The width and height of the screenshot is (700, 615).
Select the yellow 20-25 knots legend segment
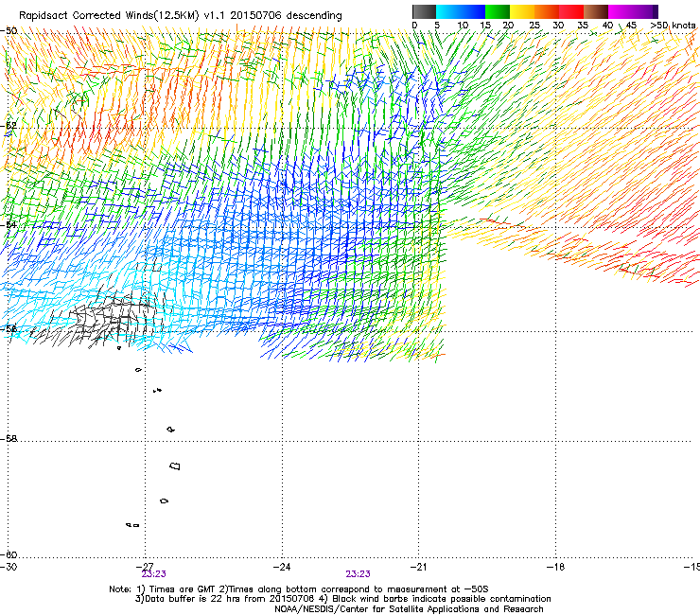522,11
